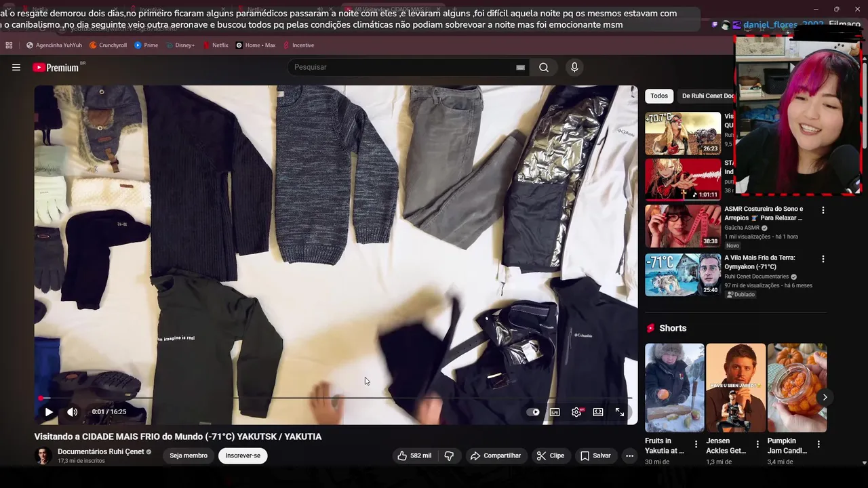Open options menu for ASMR Costureira video
The height and width of the screenshot is (488, 868).
coord(823,210)
